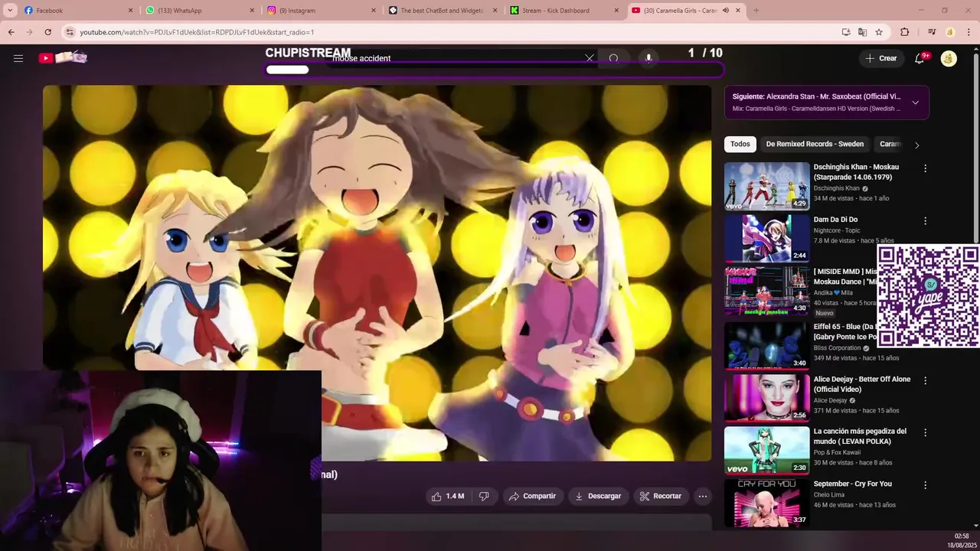Switch to the Facebook tab
Image resolution: width=980 pixels, height=551 pixels.
78,11
